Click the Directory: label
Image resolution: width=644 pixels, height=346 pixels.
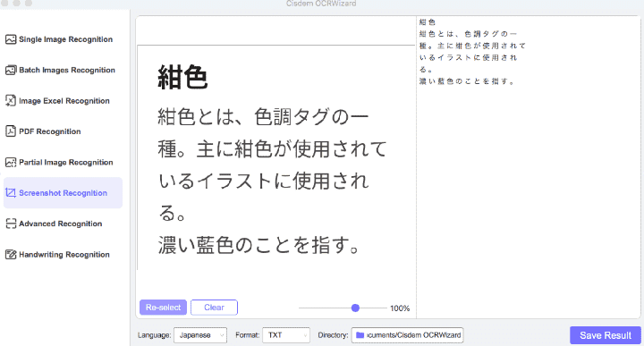(333, 335)
